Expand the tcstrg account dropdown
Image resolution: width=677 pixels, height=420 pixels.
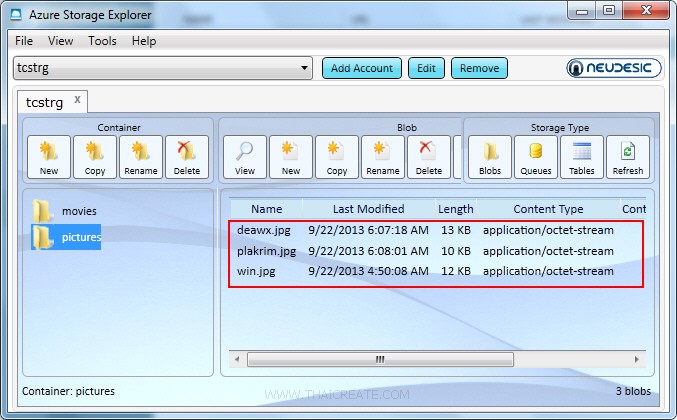[304, 68]
